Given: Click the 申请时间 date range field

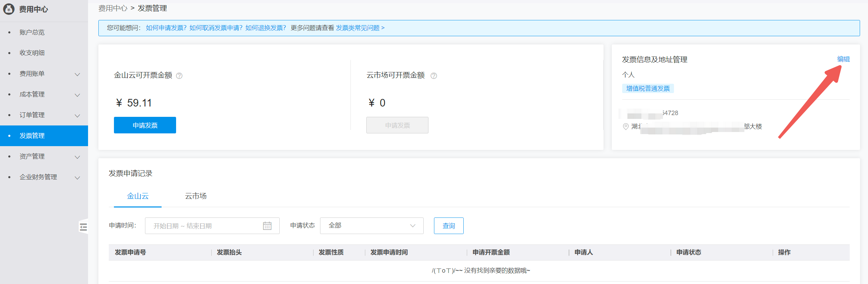Looking at the screenshot, I should (212, 226).
